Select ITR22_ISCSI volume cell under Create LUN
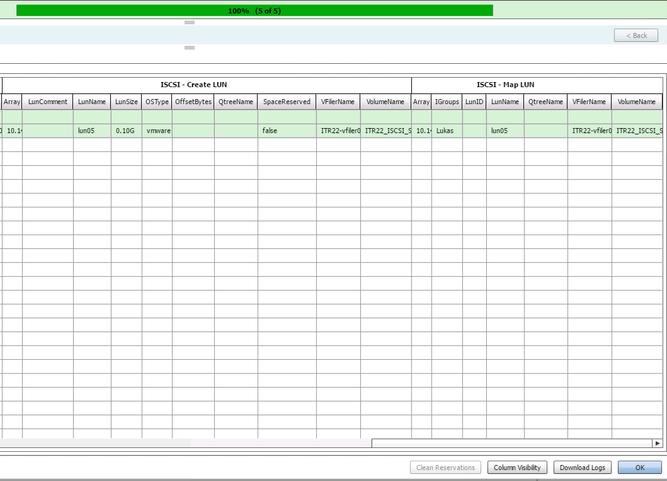The width and height of the screenshot is (667, 481). pos(386,131)
